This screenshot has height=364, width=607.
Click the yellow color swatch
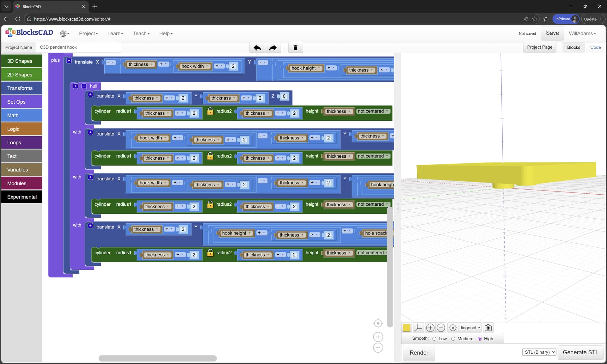coord(407,328)
